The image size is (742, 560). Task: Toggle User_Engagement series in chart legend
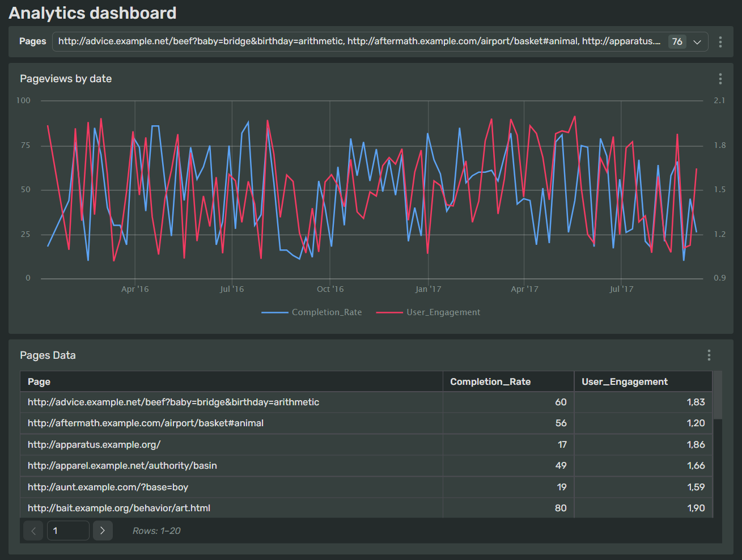(x=429, y=312)
